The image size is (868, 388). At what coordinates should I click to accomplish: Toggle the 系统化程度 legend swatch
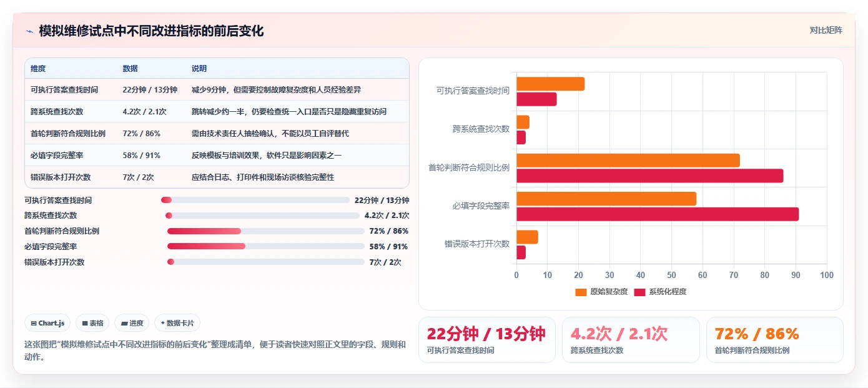[639, 292]
